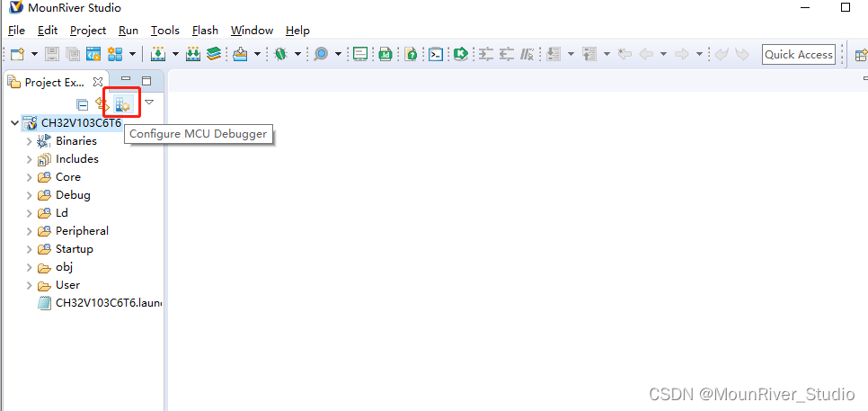Click the green monitor toolbar icon

pyautogui.click(x=361, y=54)
